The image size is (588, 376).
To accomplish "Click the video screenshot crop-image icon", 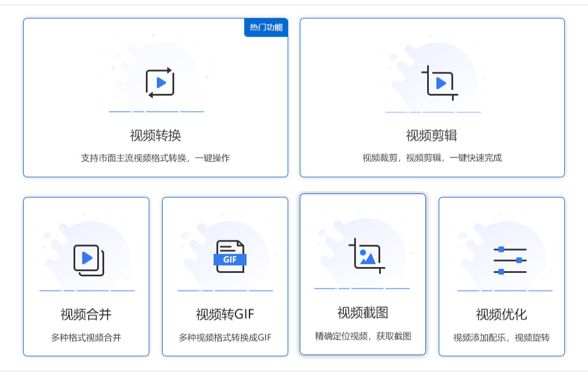I will pos(367,256).
